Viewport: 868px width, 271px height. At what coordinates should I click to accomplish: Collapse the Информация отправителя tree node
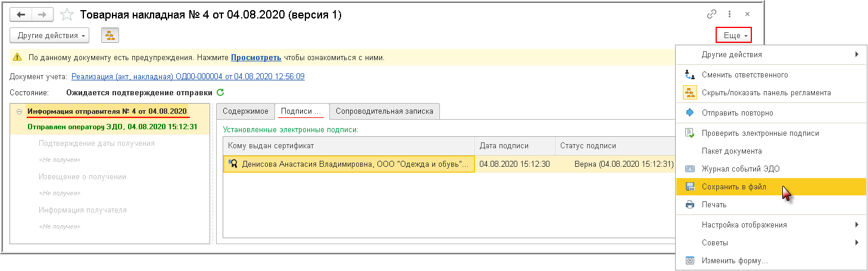pos(20,111)
